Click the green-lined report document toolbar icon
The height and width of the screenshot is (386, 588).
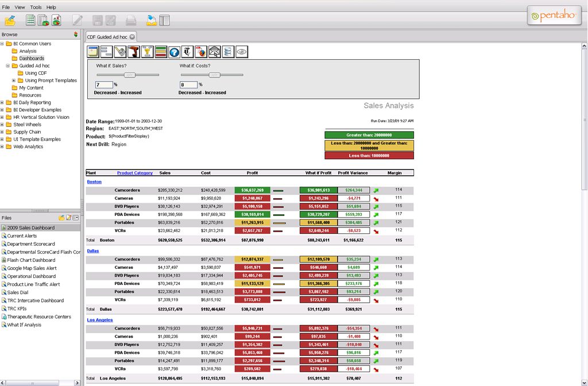(30, 20)
